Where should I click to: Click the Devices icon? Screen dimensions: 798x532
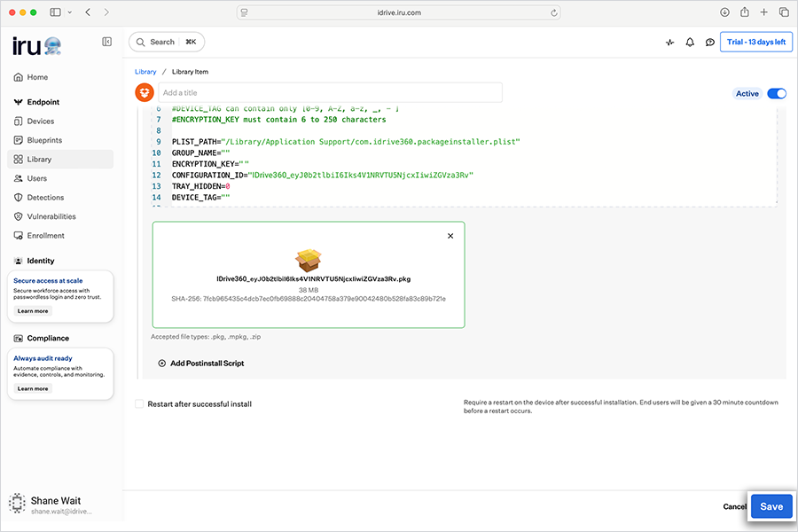(x=19, y=121)
